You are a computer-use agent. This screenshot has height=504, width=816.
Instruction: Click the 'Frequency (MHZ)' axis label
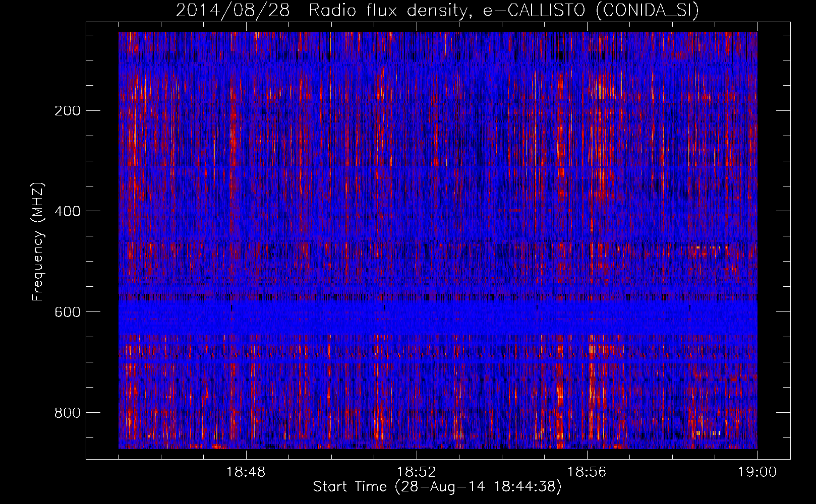point(38,242)
